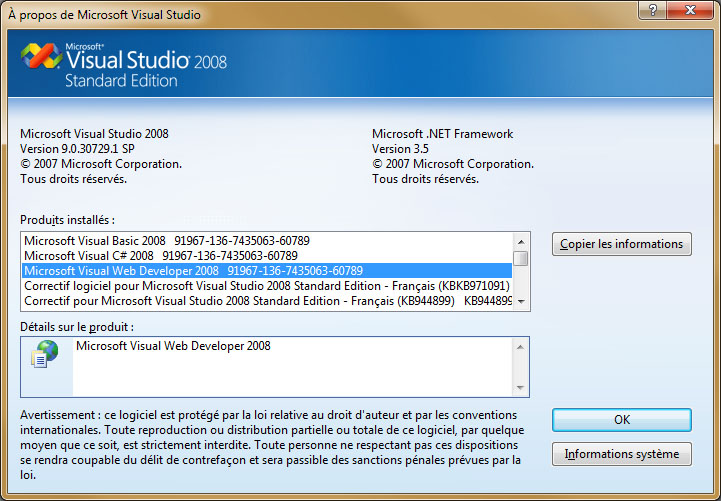
Task: Click up arrow of product details scrollbar
Action: tap(520, 347)
